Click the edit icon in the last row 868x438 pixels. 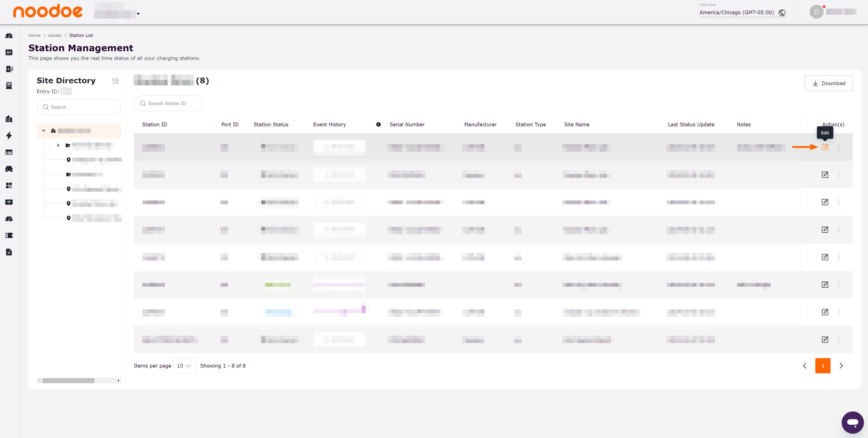tap(825, 339)
